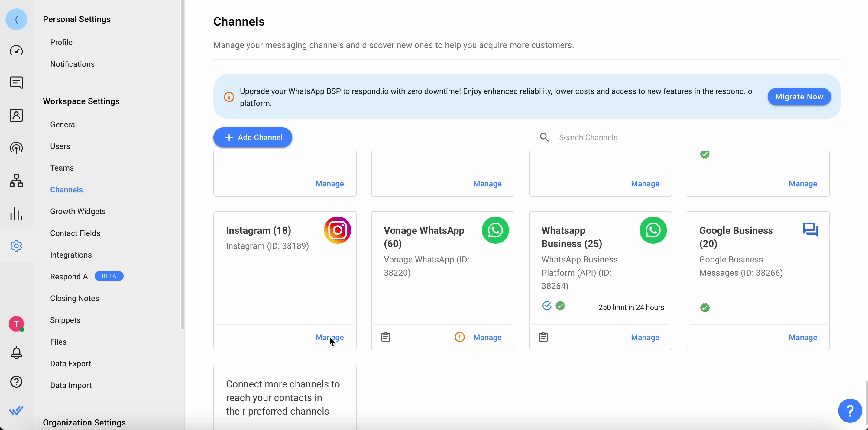Select Growth Widgets in Workspace Settings
868x430 pixels.
78,211
